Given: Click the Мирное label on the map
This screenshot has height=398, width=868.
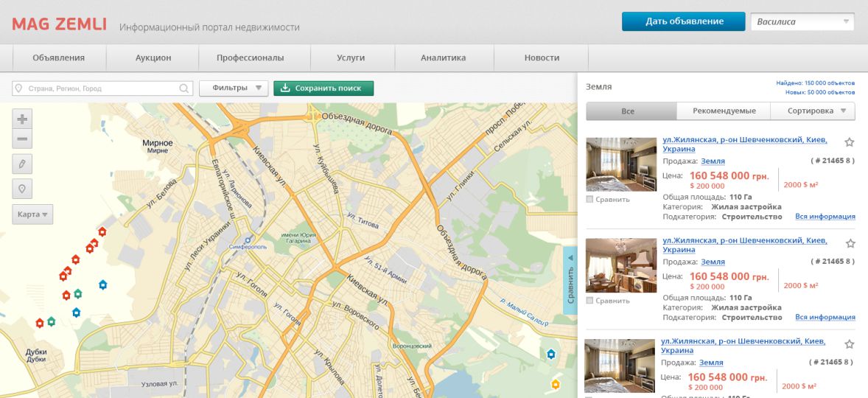Looking at the screenshot, I should pos(157,144).
